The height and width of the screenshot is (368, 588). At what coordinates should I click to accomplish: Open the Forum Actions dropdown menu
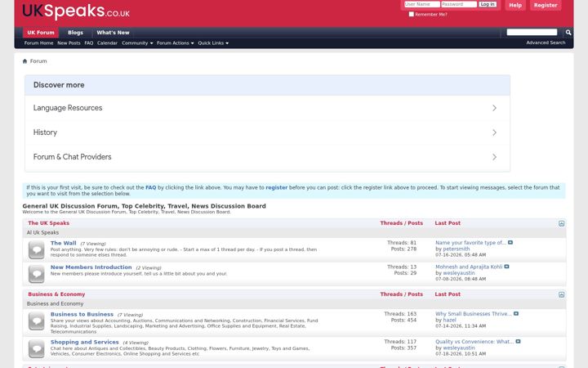175,43
